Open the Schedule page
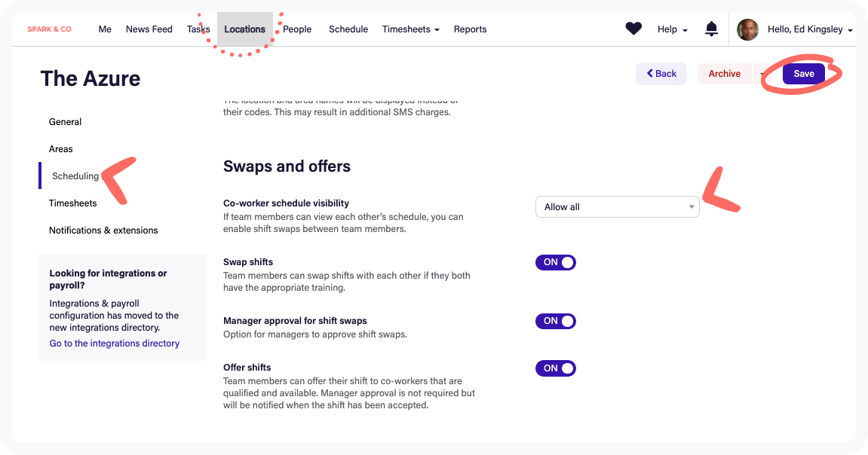The height and width of the screenshot is (455, 868). (348, 29)
